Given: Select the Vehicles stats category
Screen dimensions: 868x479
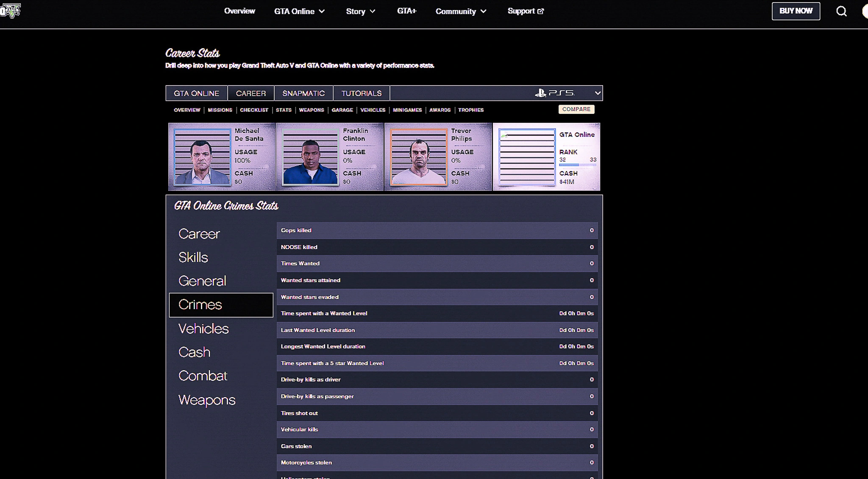Looking at the screenshot, I should 203,329.
